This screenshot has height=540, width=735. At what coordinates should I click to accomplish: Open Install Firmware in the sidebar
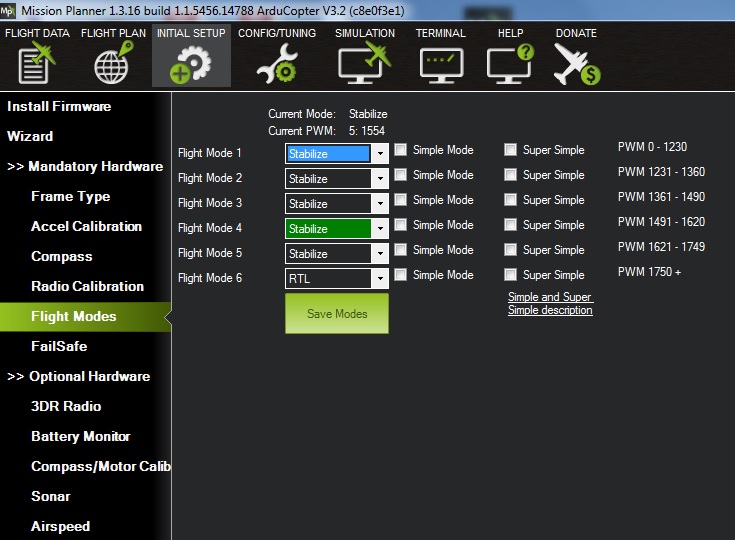59,106
